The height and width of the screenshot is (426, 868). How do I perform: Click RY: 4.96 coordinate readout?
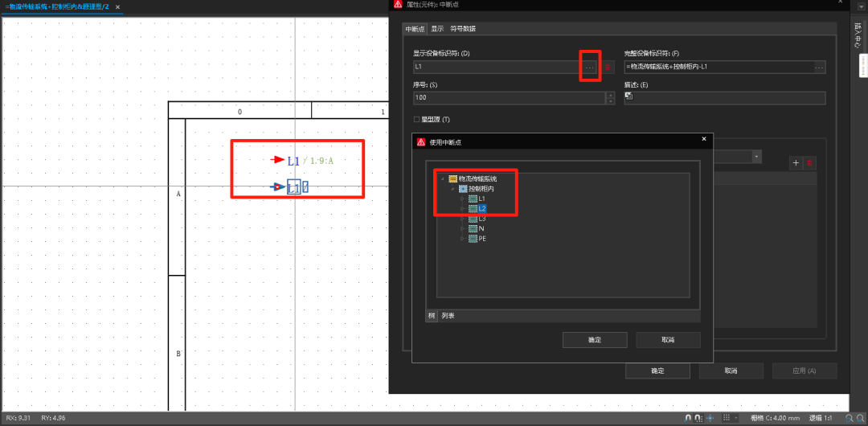(x=53, y=418)
